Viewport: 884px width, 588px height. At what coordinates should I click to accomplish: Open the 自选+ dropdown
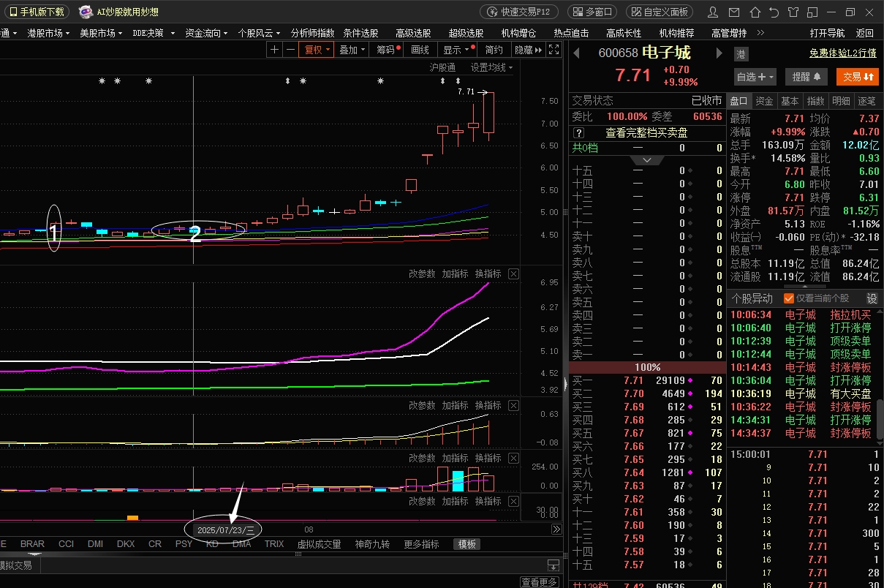755,76
